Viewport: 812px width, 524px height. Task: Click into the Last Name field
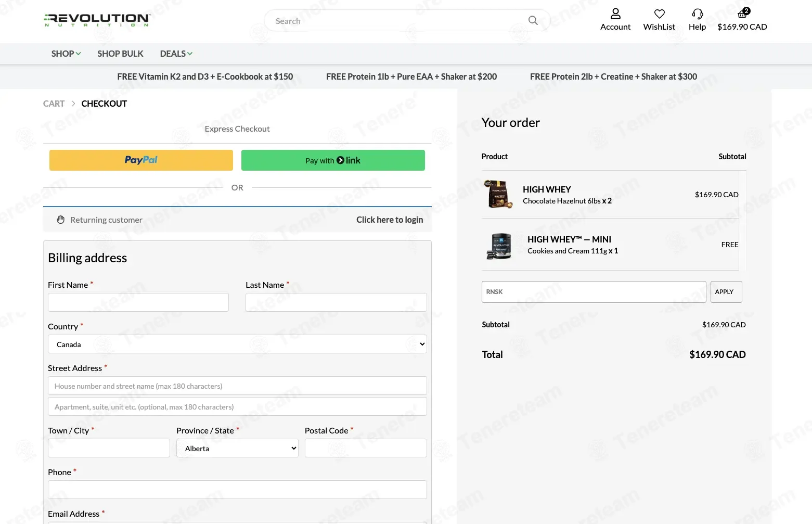(336, 302)
